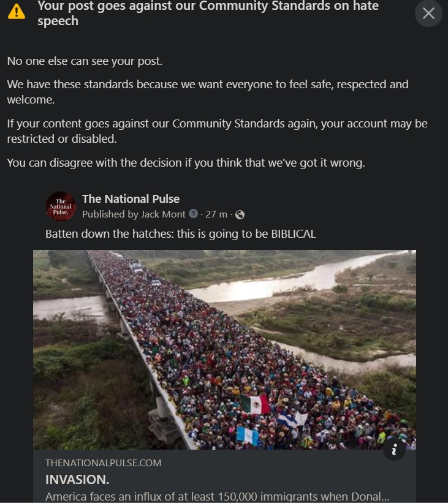Click the 'safe, respected and welcome' standards paragraph

click(x=208, y=92)
